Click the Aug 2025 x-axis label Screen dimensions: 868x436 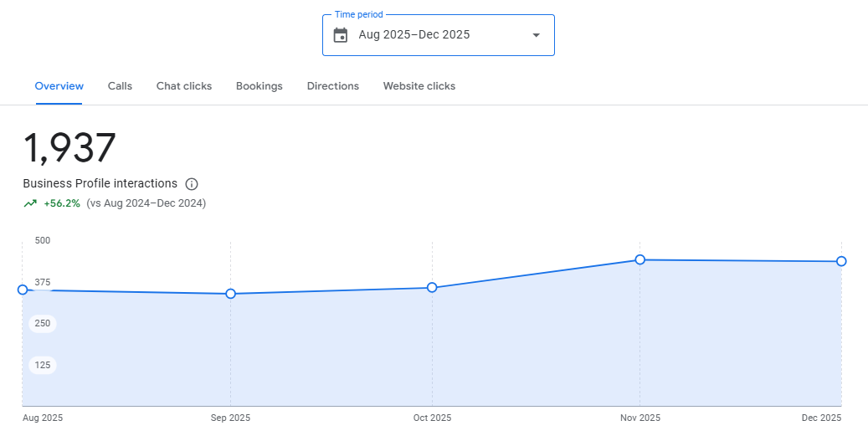pyautogui.click(x=43, y=418)
